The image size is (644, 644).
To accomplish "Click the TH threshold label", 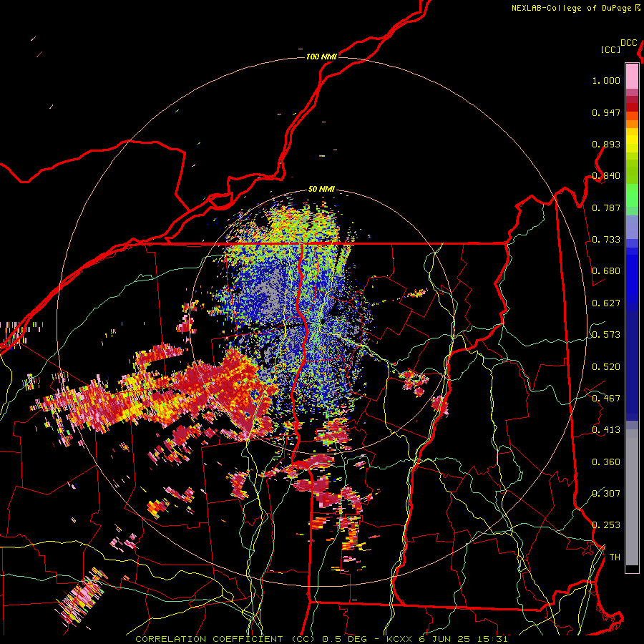I will click(x=615, y=557).
